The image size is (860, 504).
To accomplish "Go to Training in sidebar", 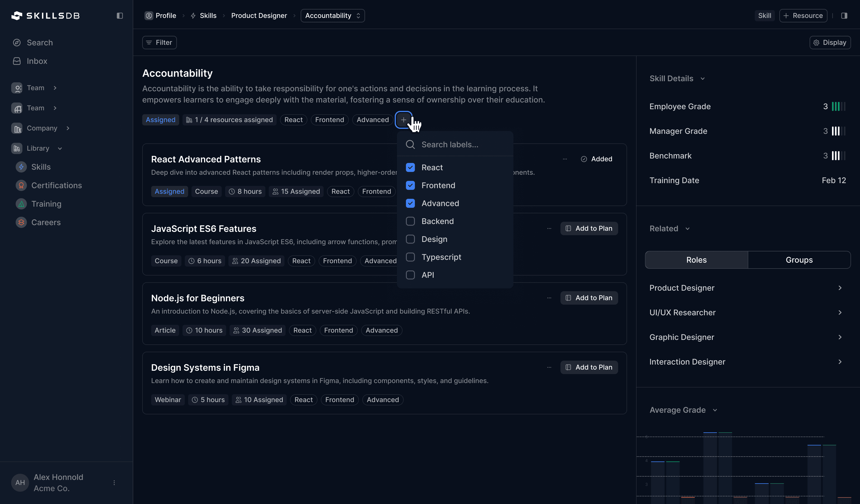I will [x=46, y=204].
